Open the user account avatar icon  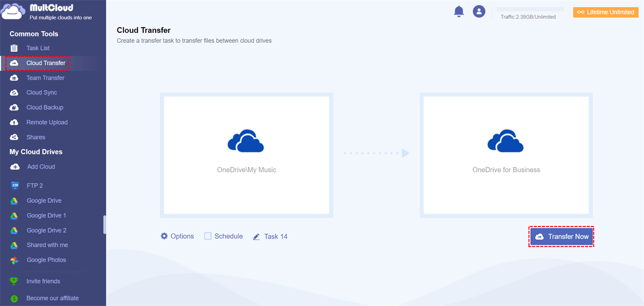coord(479,11)
